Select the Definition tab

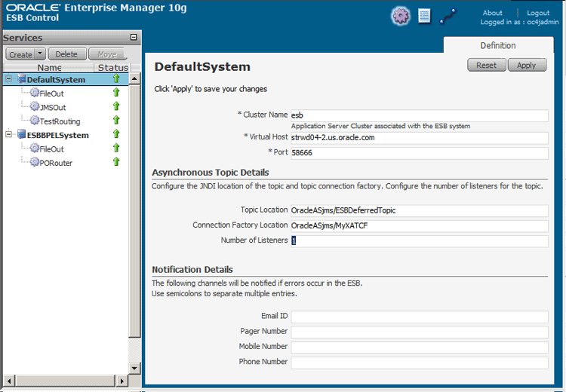point(498,45)
